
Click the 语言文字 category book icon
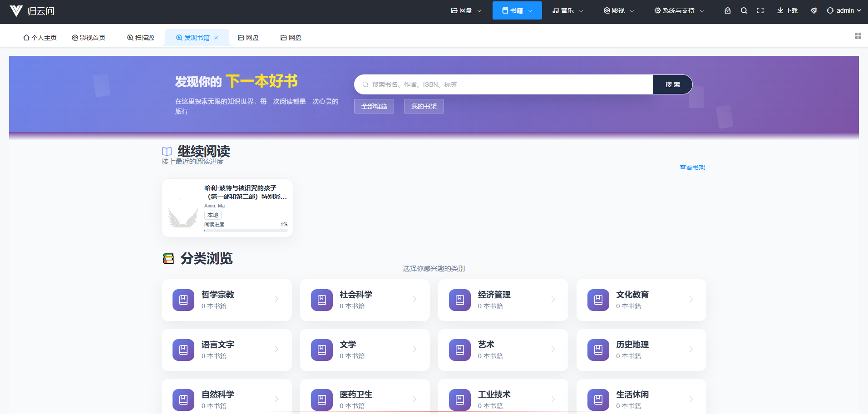click(183, 350)
